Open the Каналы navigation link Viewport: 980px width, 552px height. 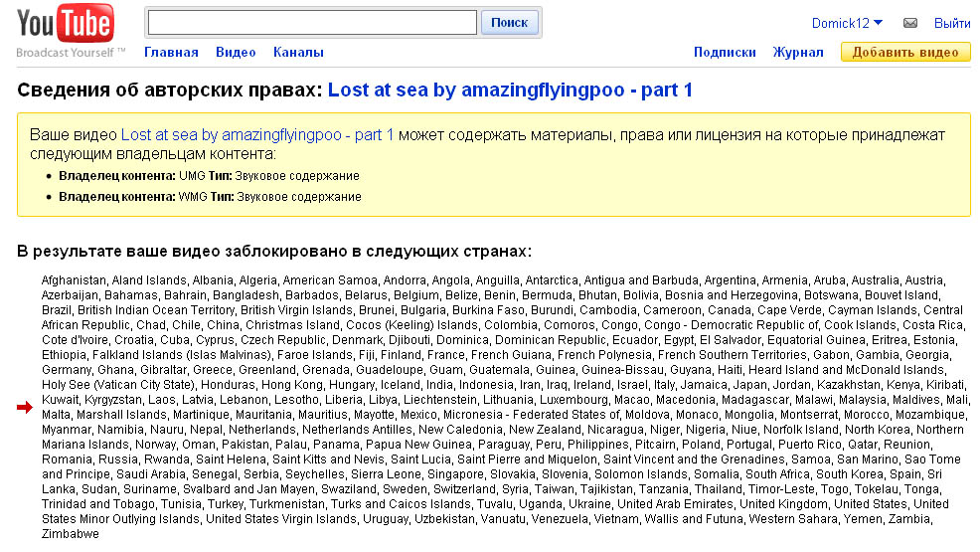pos(298,53)
